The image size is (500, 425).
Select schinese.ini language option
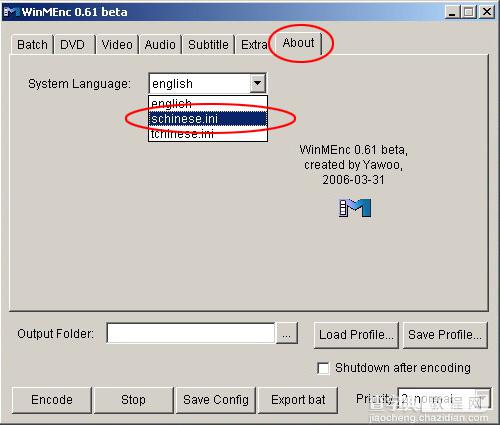(208, 119)
